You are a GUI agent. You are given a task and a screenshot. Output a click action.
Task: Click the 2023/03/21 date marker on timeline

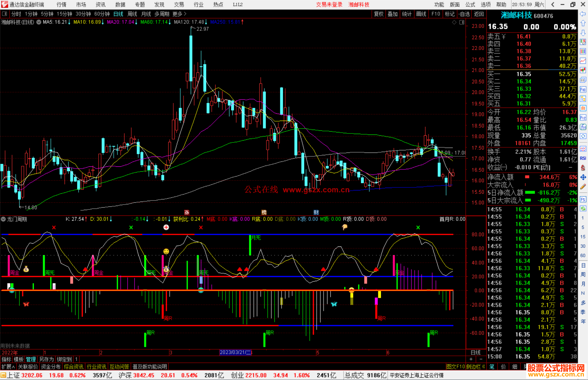[x=235, y=352]
